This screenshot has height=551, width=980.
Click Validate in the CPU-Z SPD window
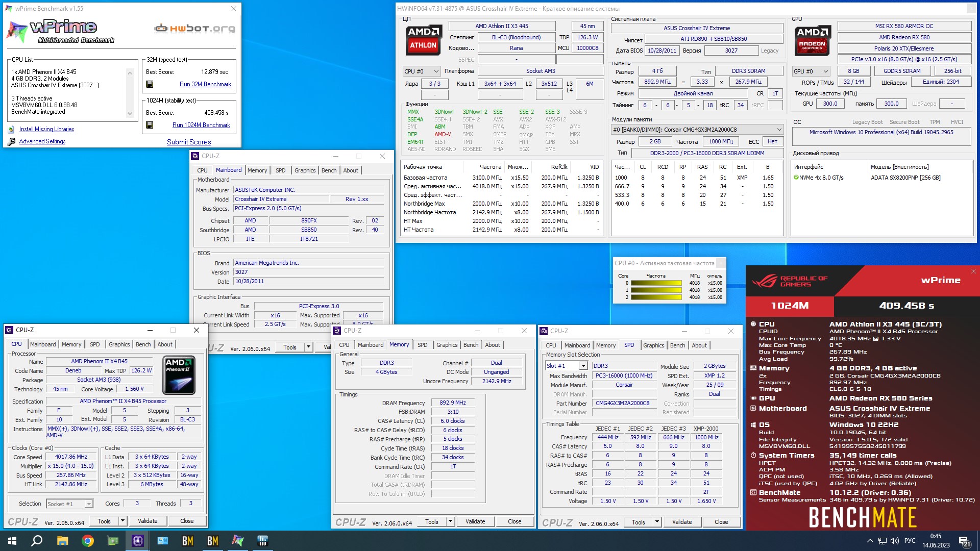682,522
